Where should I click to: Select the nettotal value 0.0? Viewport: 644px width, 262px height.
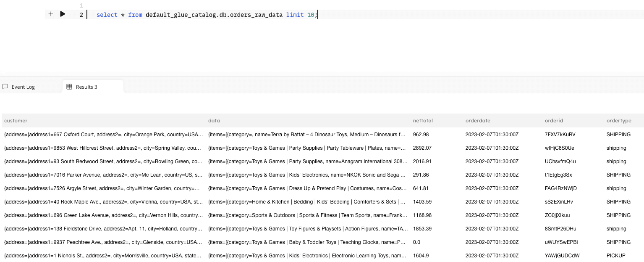416,242
